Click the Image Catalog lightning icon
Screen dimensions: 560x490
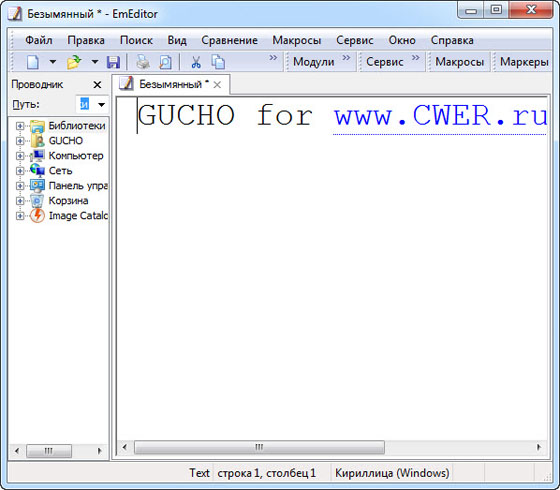pos(37,216)
